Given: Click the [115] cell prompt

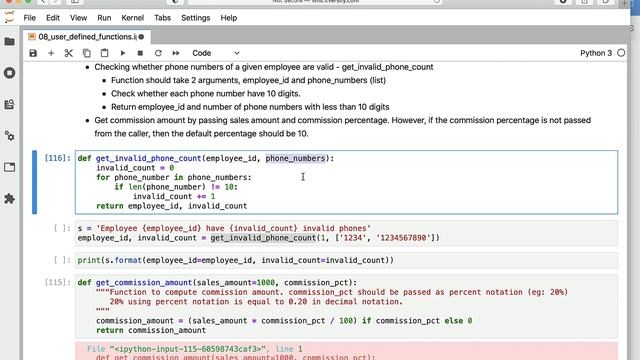Looking at the screenshot, I should [x=58, y=282].
